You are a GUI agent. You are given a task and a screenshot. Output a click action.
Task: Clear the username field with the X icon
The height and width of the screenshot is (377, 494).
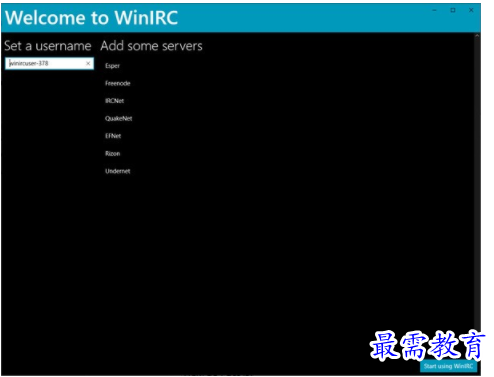click(x=88, y=63)
